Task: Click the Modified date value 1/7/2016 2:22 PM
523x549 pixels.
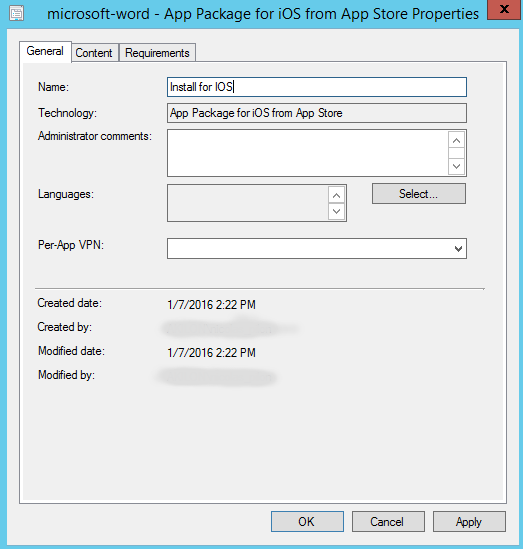Action: [211, 353]
